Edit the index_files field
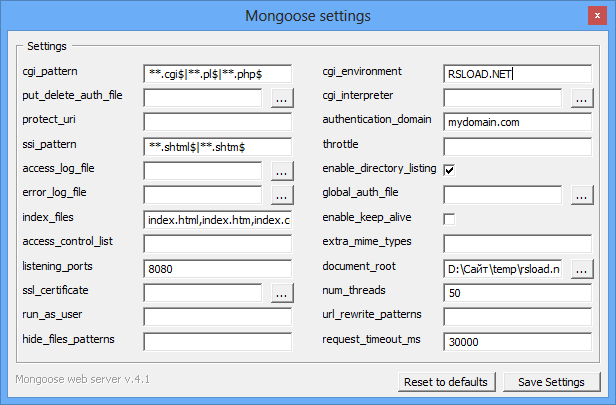 [218, 220]
